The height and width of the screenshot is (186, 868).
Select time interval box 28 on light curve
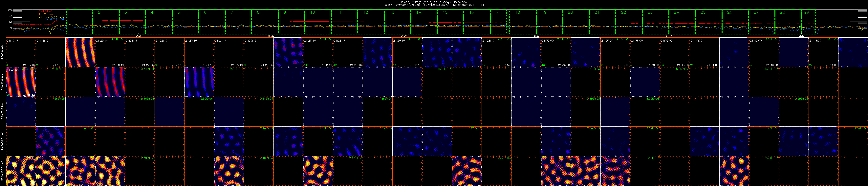(x=789, y=22)
